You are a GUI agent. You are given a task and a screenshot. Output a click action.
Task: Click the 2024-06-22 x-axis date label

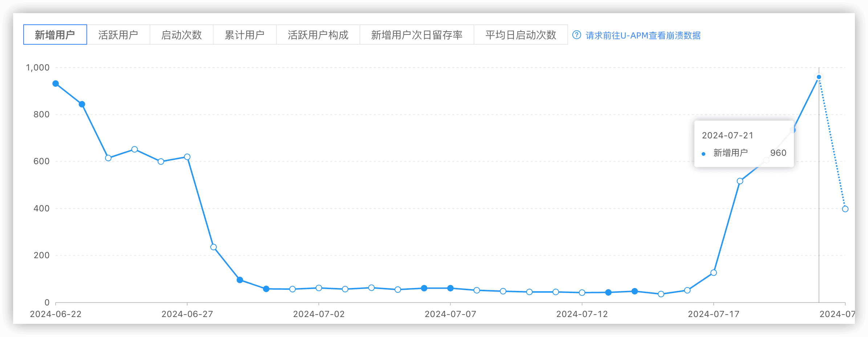pos(56,314)
